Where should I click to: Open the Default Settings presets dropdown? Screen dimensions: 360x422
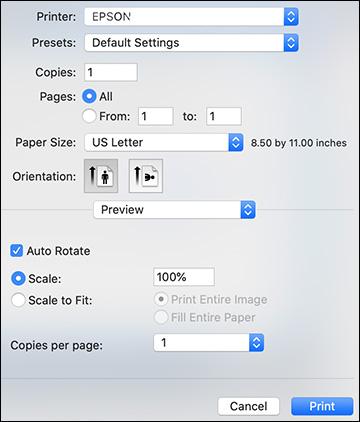[191, 43]
